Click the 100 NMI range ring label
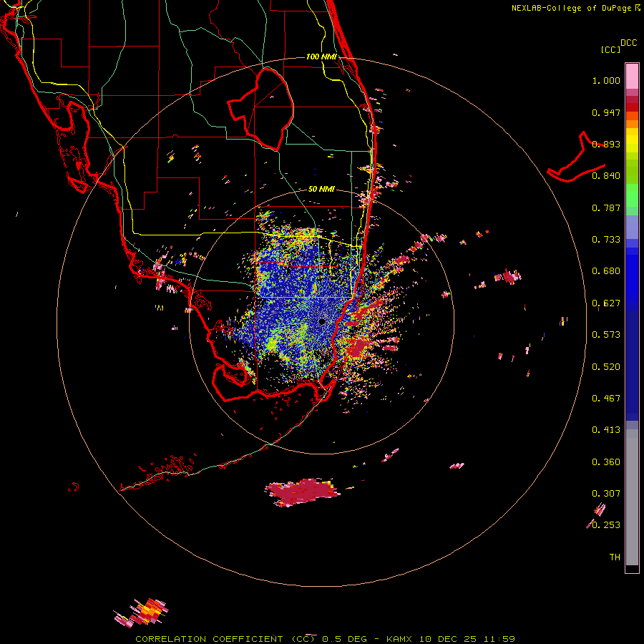 click(x=321, y=57)
